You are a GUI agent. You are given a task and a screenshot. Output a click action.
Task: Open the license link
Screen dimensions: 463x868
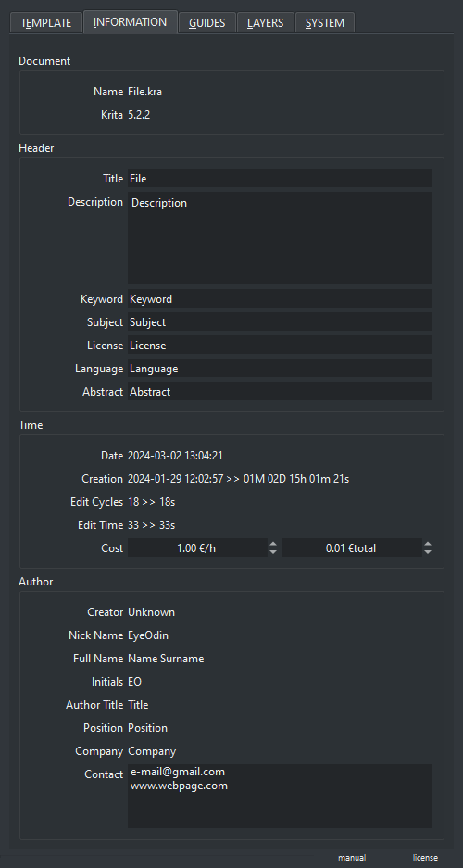click(x=425, y=858)
